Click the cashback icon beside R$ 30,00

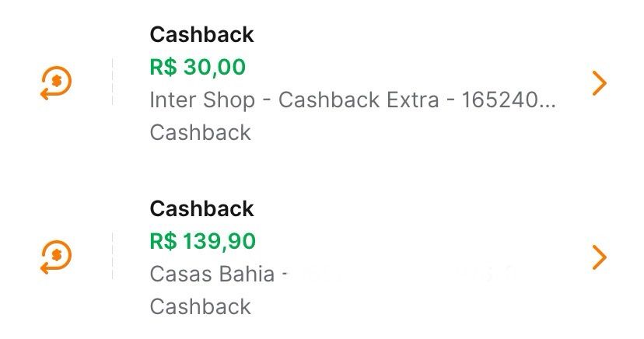(x=56, y=83)
